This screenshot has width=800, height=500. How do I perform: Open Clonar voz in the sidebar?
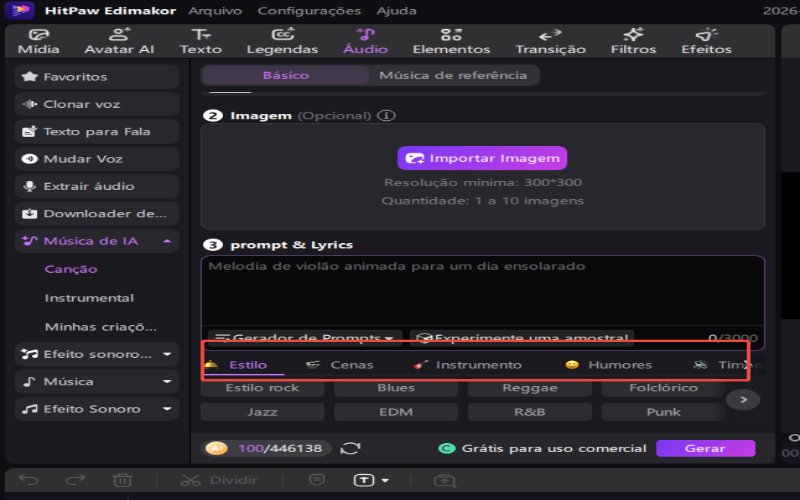point(97,104)
